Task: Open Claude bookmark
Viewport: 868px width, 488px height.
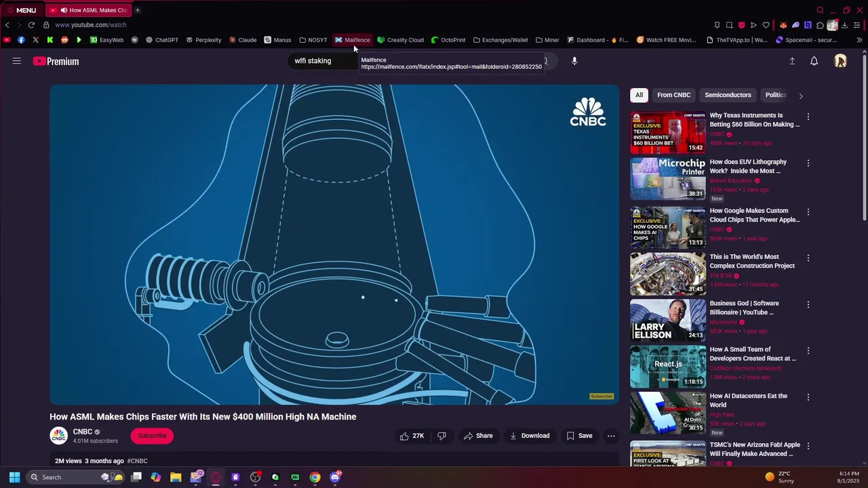Action: pyautogui.click(x=243, y=40)
